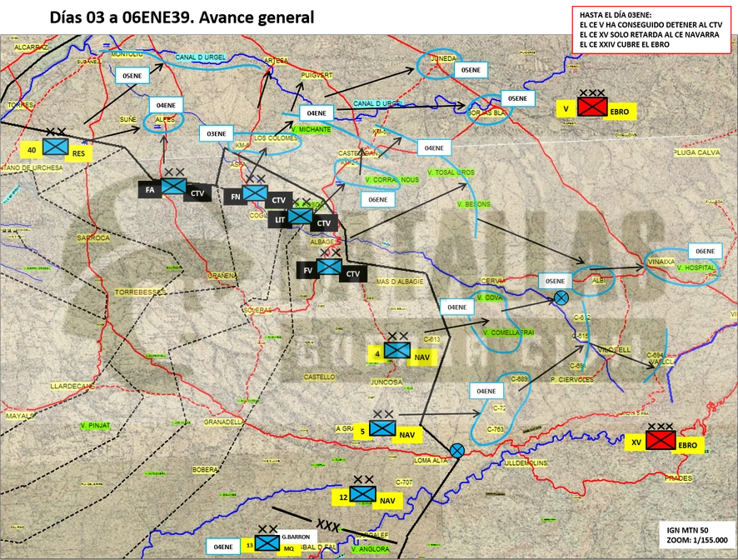Click the LOS COLOMES label
The image size is (738, 560).
[276, 138]
